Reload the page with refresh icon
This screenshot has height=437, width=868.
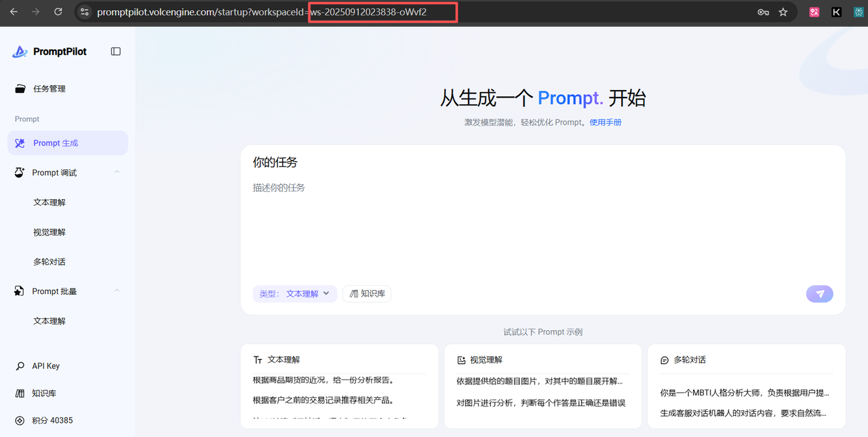(58, 12)
